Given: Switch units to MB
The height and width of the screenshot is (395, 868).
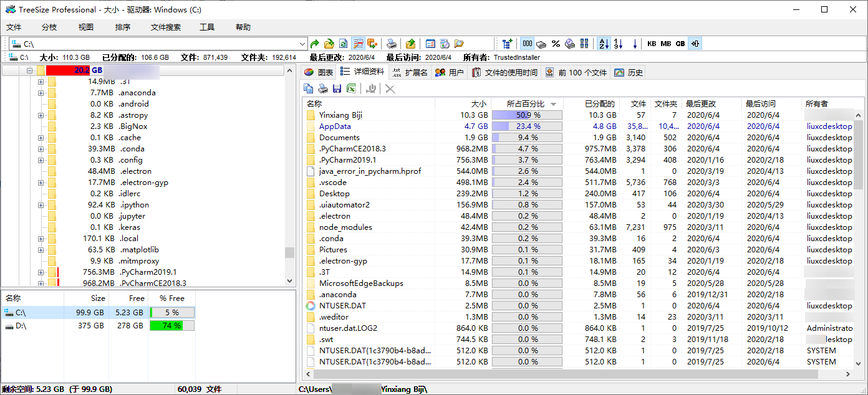Looking at the screenshot, I should coord(666,44).
